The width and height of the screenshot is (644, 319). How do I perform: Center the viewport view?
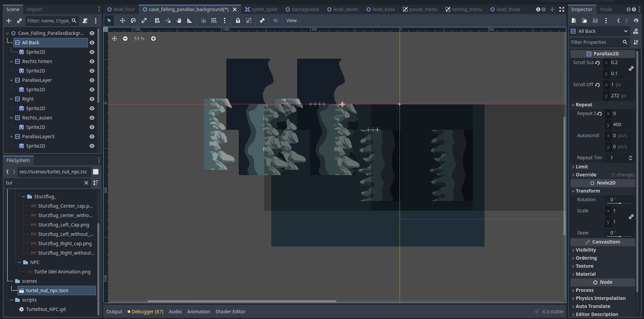pos(114,39)
